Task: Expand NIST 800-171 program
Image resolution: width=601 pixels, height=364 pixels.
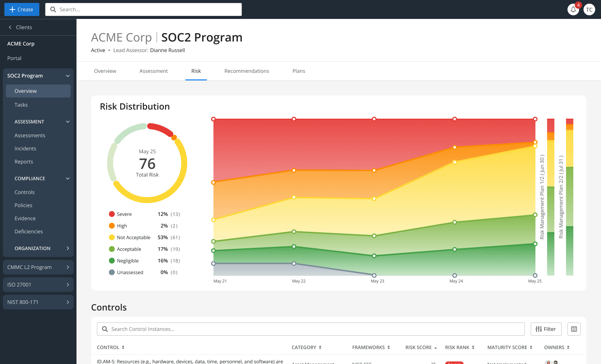Action: coord(38,302)
